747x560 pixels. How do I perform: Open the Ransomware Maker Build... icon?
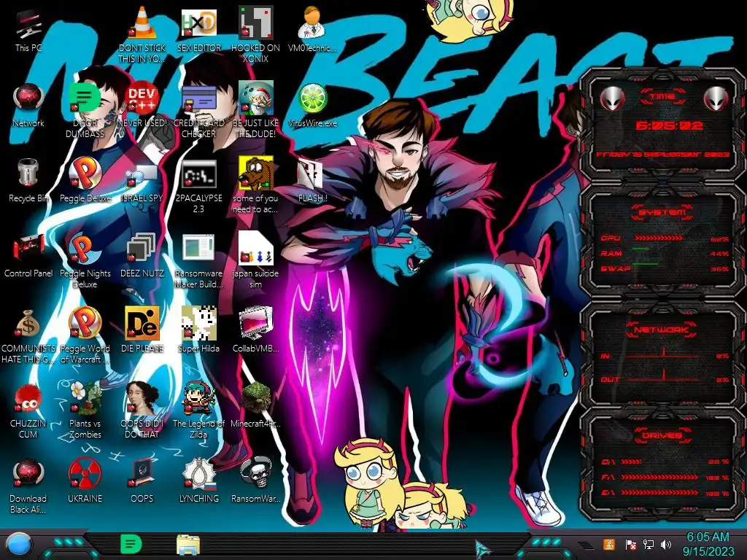click(x=199, y=260)
